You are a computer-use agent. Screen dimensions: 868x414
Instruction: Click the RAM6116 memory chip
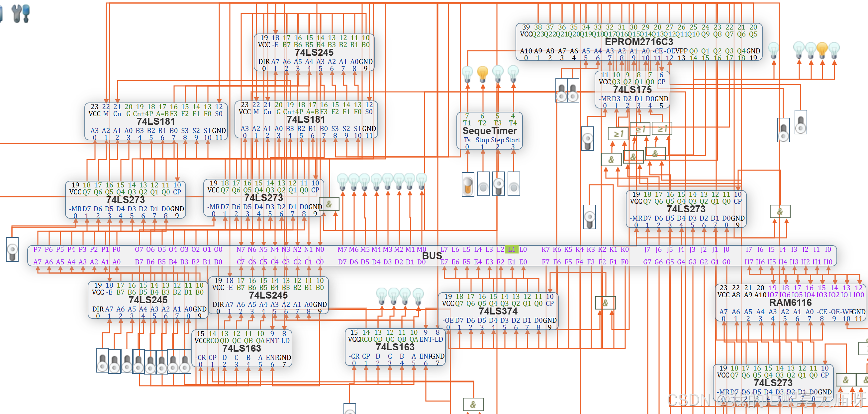tap(790, 302)
